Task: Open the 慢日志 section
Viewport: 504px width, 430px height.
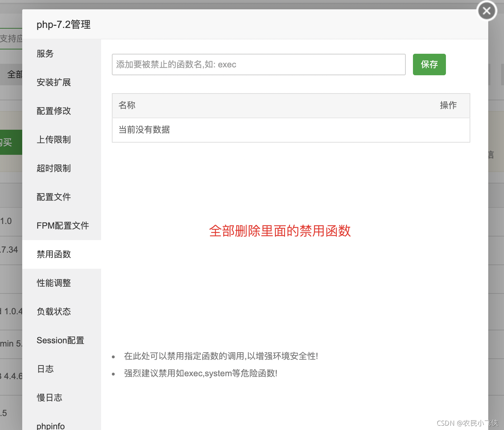Action: pos(62,398)
